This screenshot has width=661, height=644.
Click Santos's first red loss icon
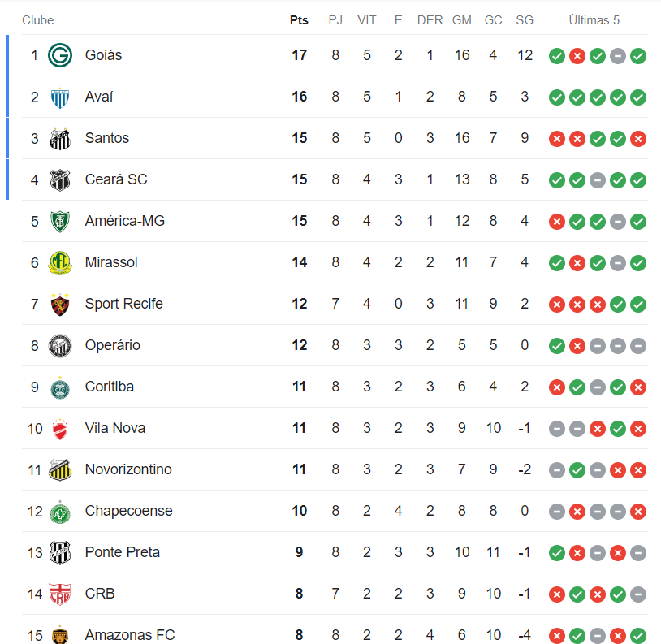click(x=557, y=139)
